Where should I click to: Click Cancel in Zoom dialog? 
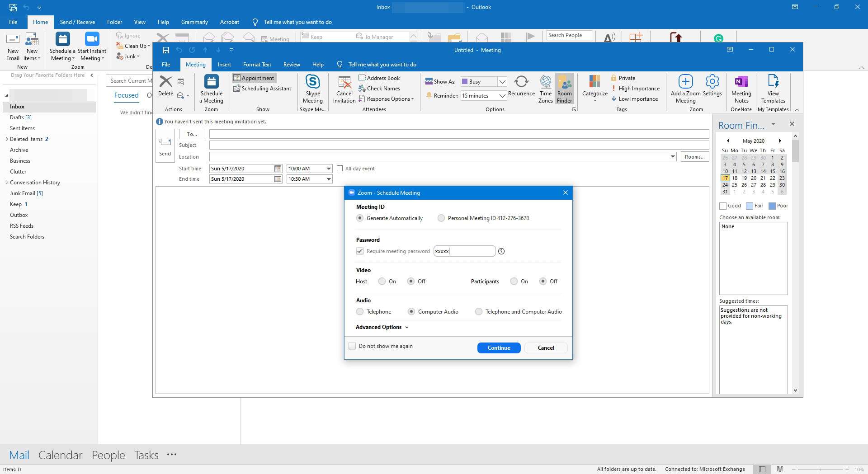(x=546, y=347)
